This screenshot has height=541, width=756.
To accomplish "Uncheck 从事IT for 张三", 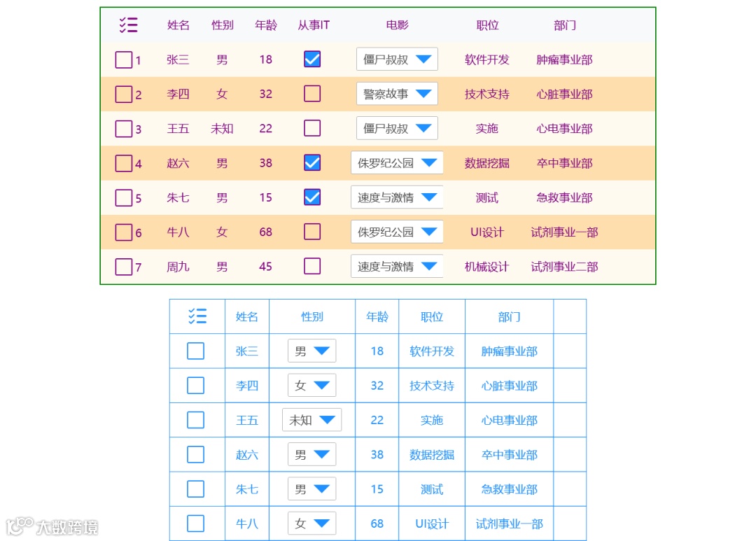I will [312, 59].
